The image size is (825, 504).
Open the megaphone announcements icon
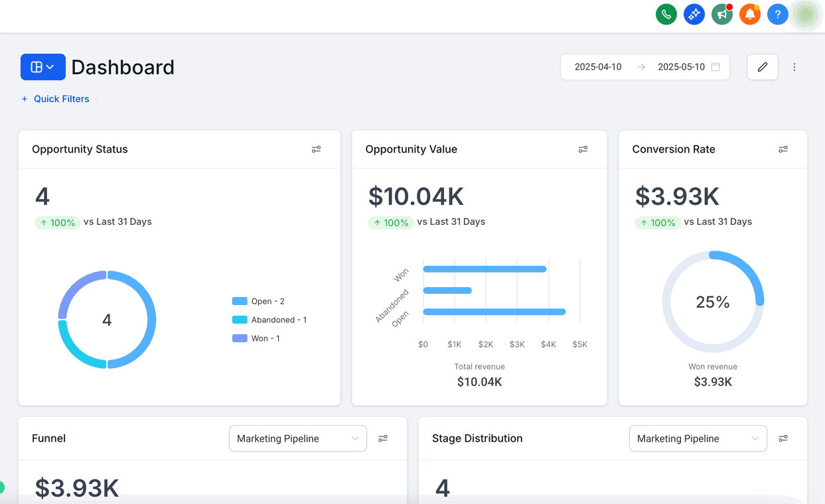click(722, 14)
